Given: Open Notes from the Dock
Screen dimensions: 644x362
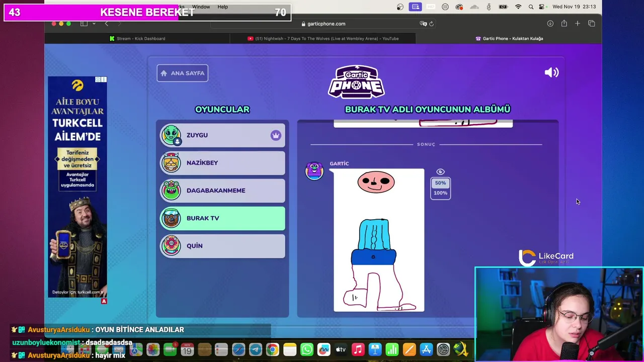Looking at the screenshot, I should [x=289, y=349].
